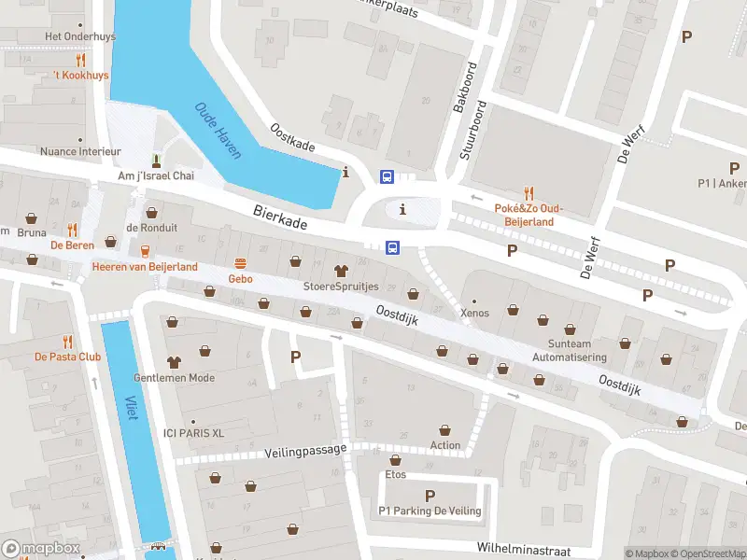Viewport: 747px width, 560px height.
Task: Select the bus stop icon on Bierkade
Action: pyautogui.click(x=392, y=247)
